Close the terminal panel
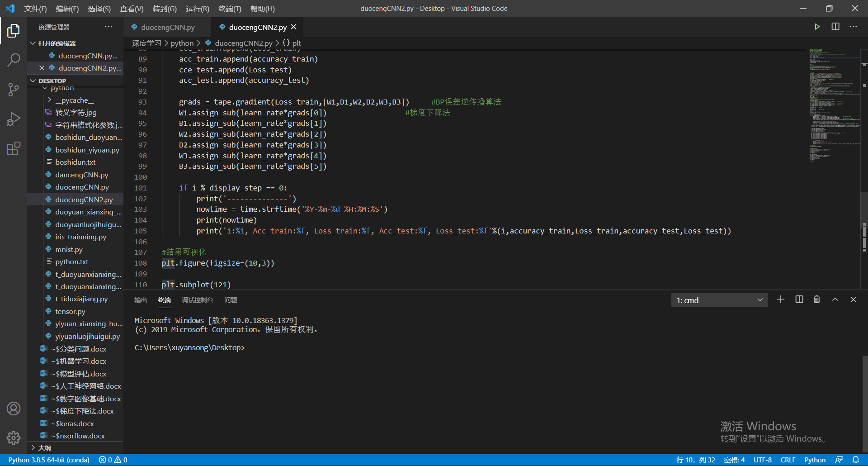The image size is (868, 466). pyautogui.click(x=853, y=300)
